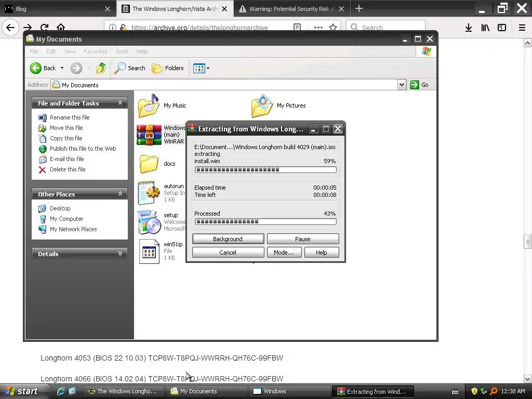The image size is (532, 399).
Task: Open Desktop from Other Places
Action: click(60, 208)
